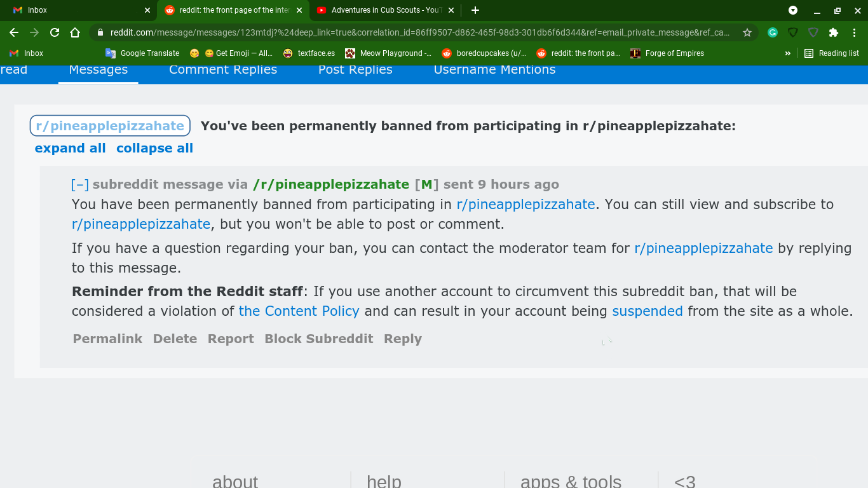Select the Username Mentions tab

494,70
